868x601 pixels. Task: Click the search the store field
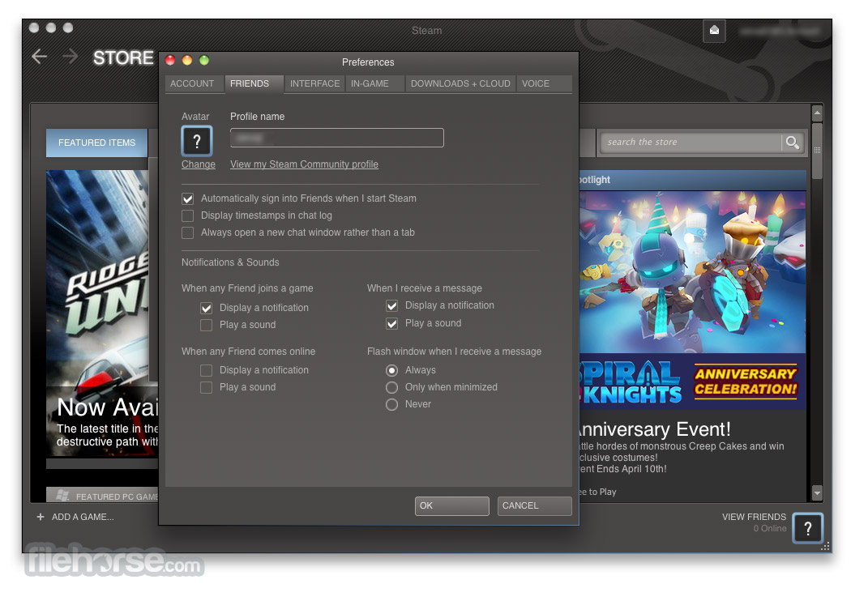(691, 143)
